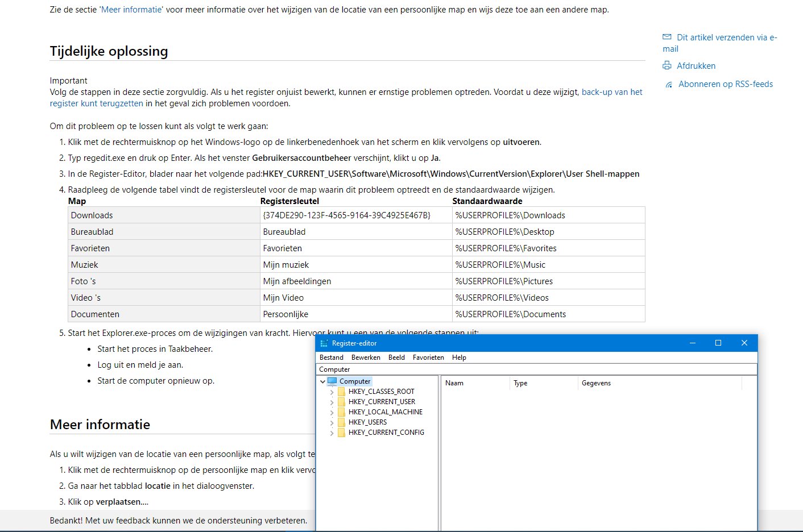This screenshot has height=532, width=803.
Task: Click the 'Documenten' cell in Map column
Action: 164,314
